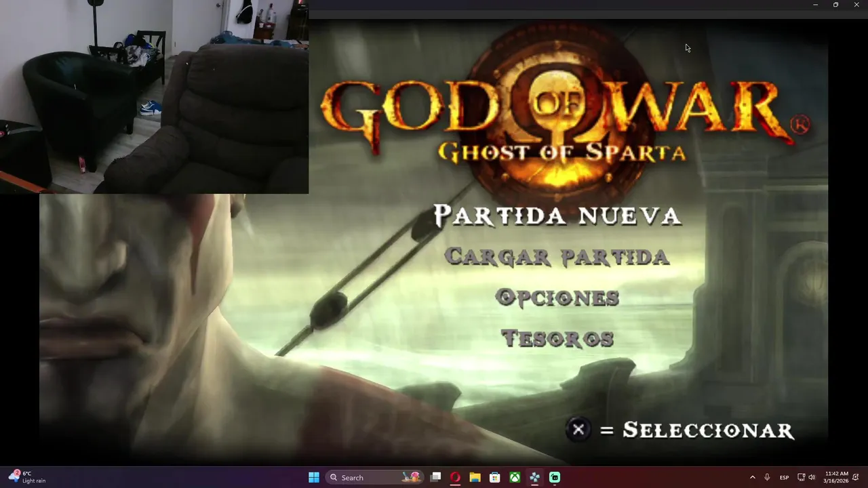Click the webcam overlay thumbnail
868x488 pixels.
(154, 97)
